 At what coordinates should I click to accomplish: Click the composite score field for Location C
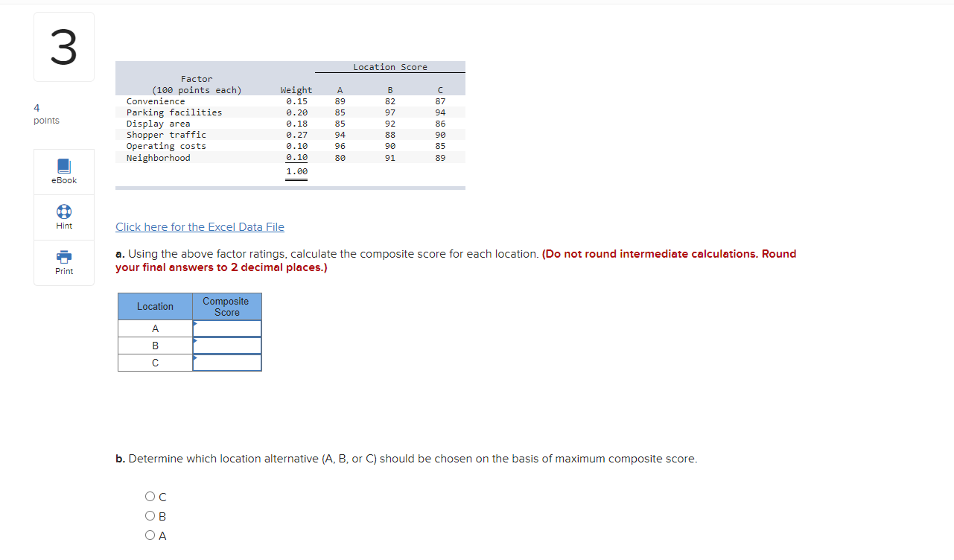point(227,363)
